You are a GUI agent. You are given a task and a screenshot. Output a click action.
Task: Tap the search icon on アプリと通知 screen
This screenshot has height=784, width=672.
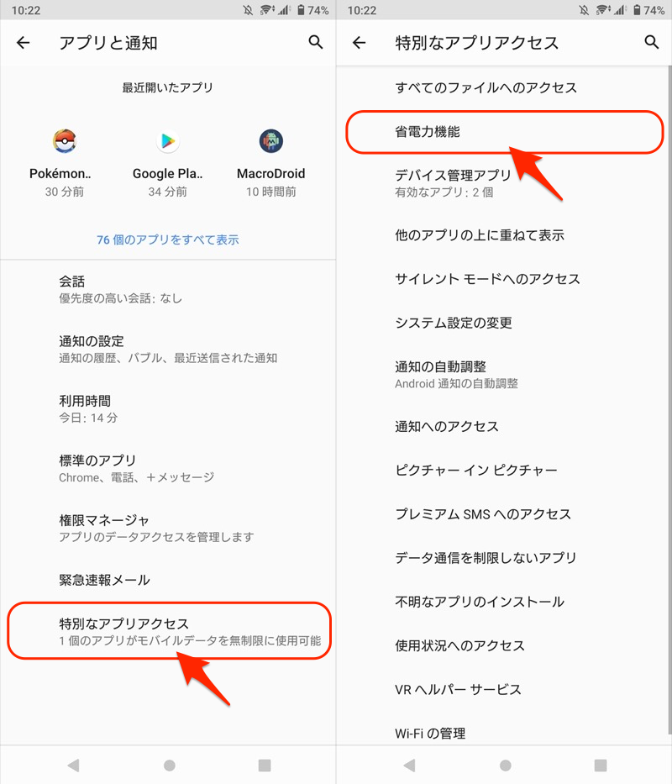[316, 43]
